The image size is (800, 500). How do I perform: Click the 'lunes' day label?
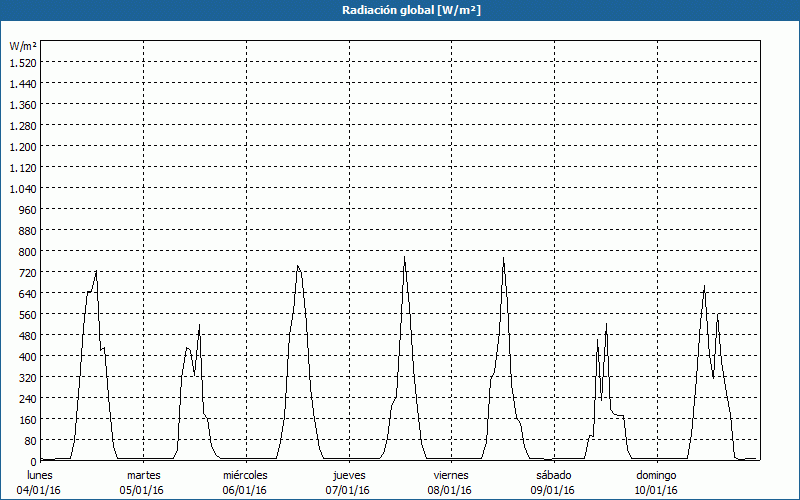(40, 475)
